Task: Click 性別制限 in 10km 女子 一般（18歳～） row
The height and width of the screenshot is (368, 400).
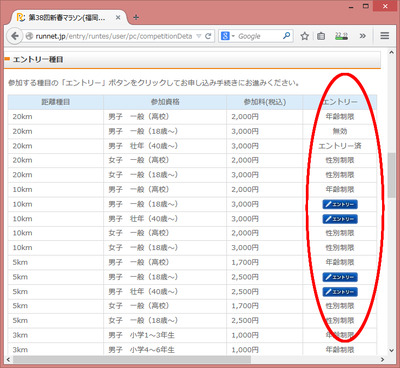Action: [x=340, y=248]
